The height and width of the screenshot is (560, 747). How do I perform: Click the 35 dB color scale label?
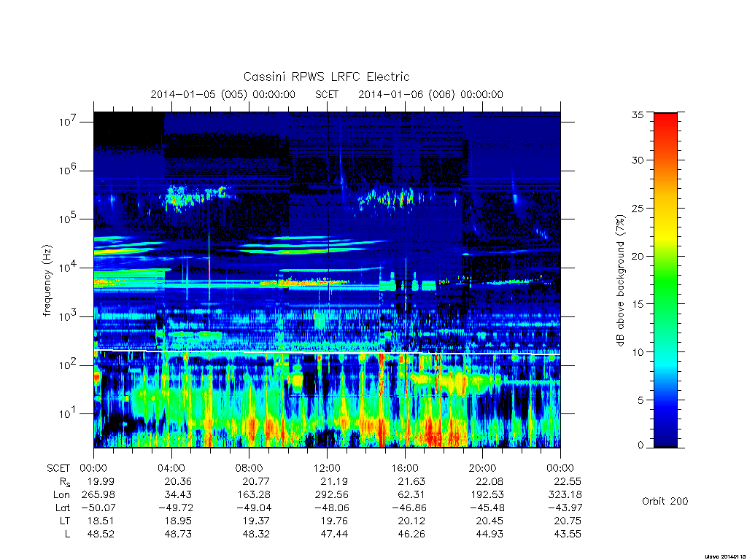pos(637,114)
